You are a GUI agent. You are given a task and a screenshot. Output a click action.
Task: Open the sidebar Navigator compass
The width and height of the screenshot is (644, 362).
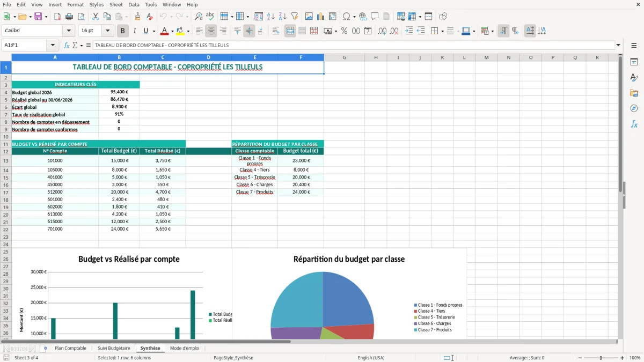click(x=634, y=108)
